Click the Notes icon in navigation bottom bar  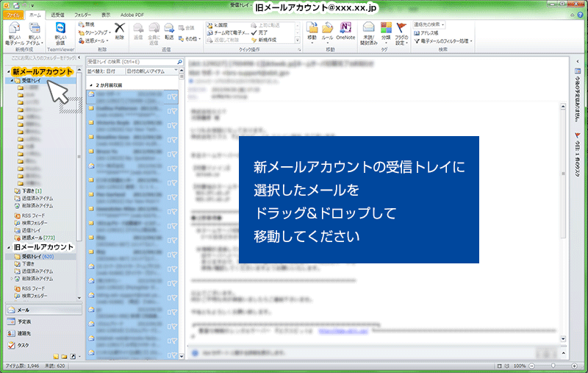(56, 357)
